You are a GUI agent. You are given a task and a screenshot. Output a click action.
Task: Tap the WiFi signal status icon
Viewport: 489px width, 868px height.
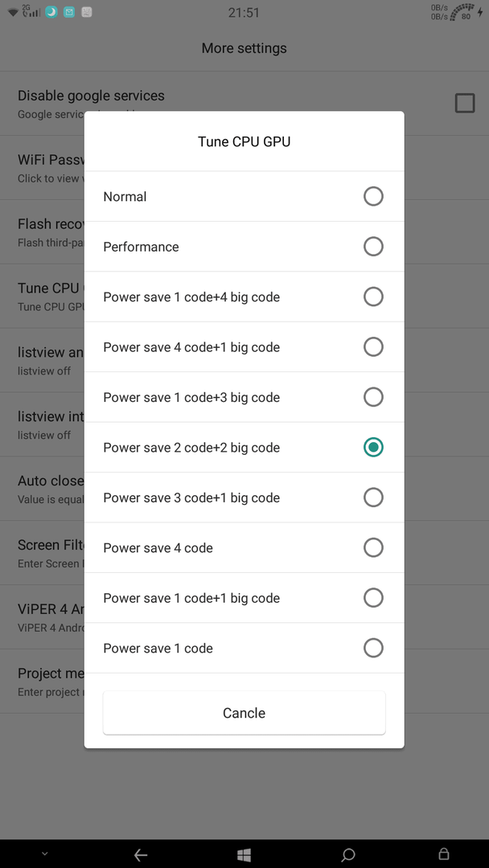coord(13,12)
